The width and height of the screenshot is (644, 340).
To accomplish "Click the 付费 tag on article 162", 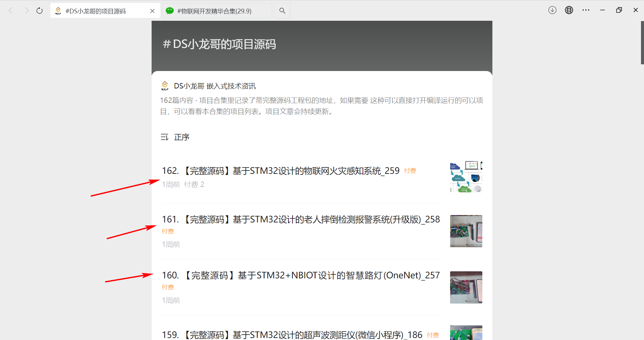I will coord(410,171).
